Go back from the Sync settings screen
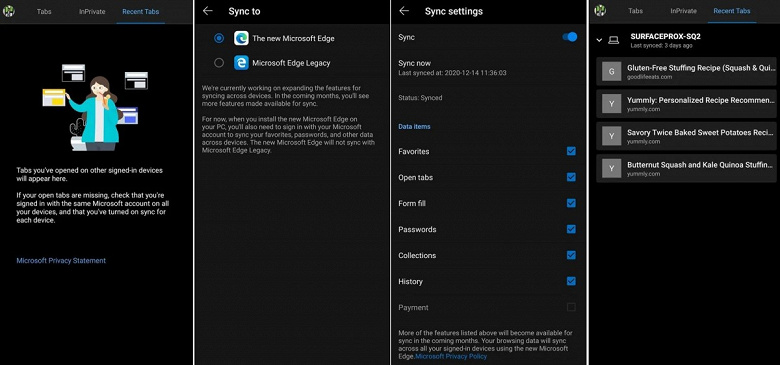780x365 pixels. coord(404,11)
